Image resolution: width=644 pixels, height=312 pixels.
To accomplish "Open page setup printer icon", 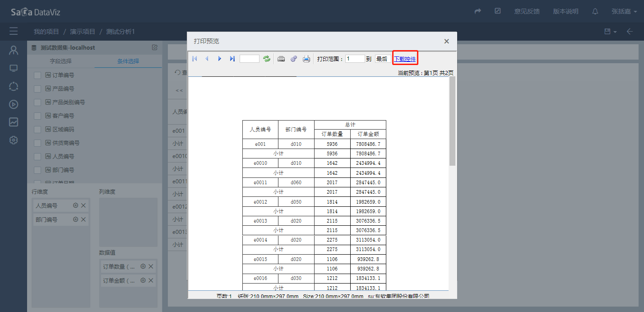I will (281, 59).
